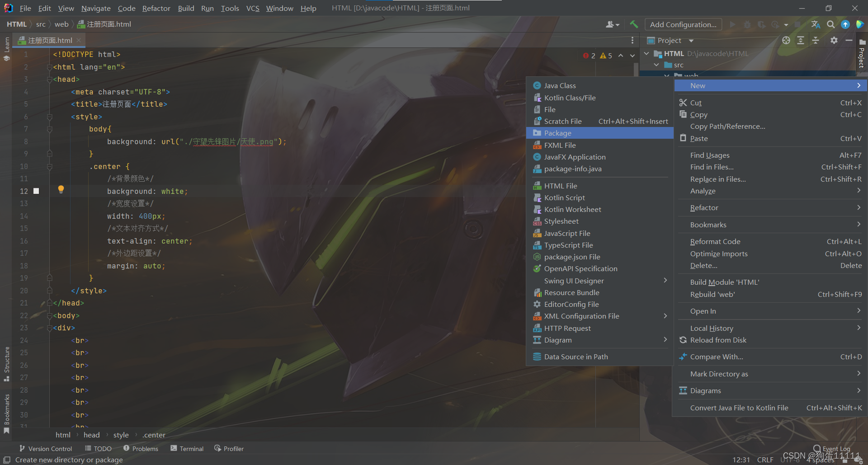This screenshot has height=465, width=868.
Task: Click the CRLF line separator in status bar
Action: pos(765,460)
